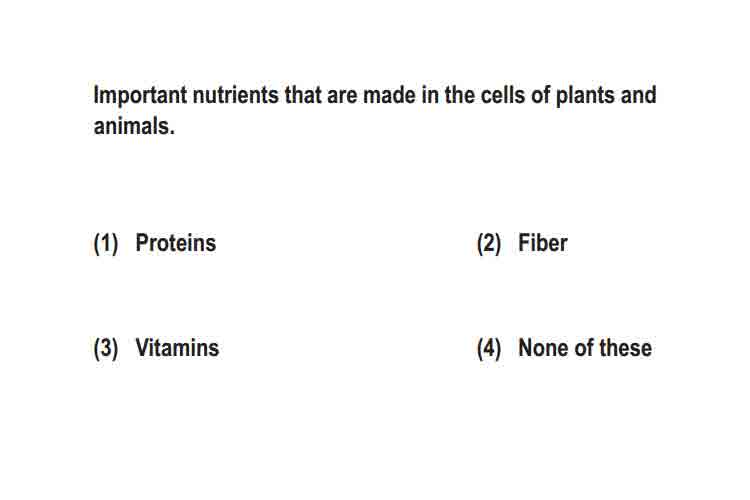Click the word animals in the question
This screenshot has width=750, height=500.
pyautogui.click(x=134, y=126)
